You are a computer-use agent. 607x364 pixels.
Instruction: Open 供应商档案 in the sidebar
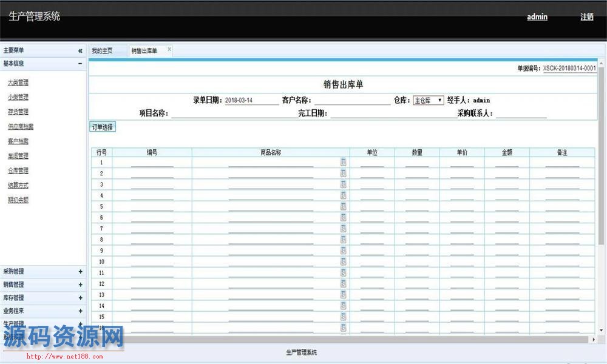(21, 127)
